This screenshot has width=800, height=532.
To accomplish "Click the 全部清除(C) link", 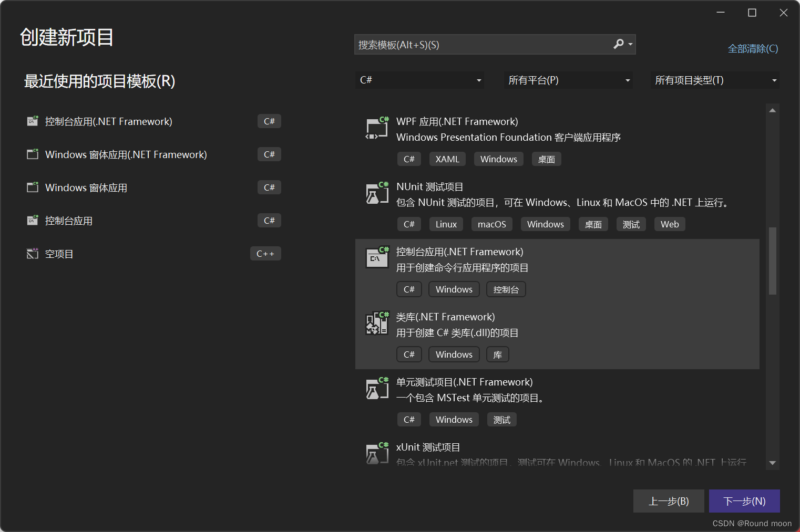I will click(x=753, y=48).
